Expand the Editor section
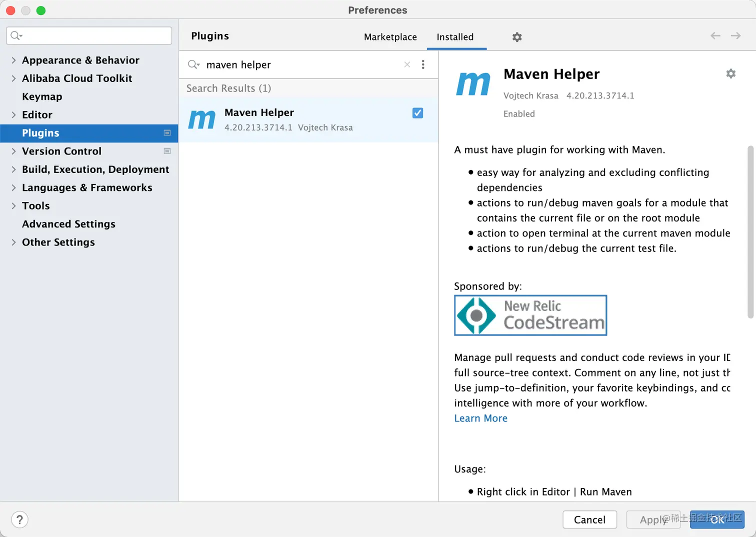The width and height of the screenshot is (756, 537). (13, 115)
